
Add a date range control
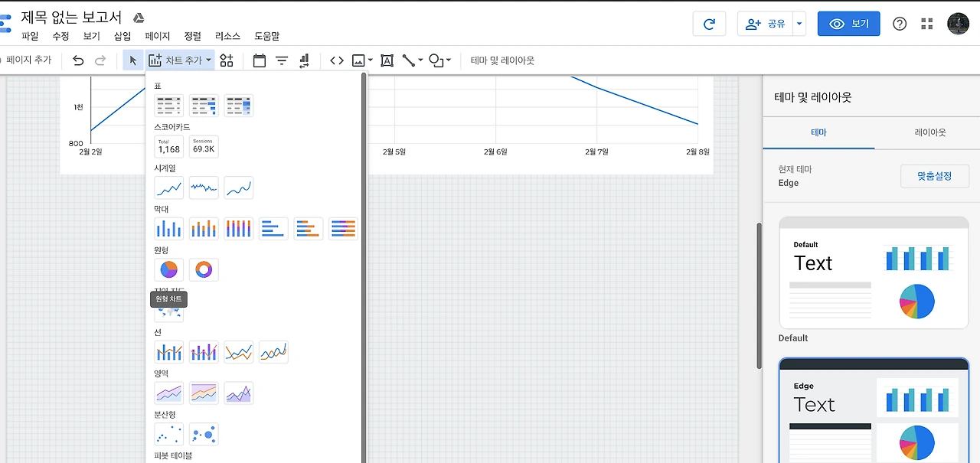click(x=260, y=60)
